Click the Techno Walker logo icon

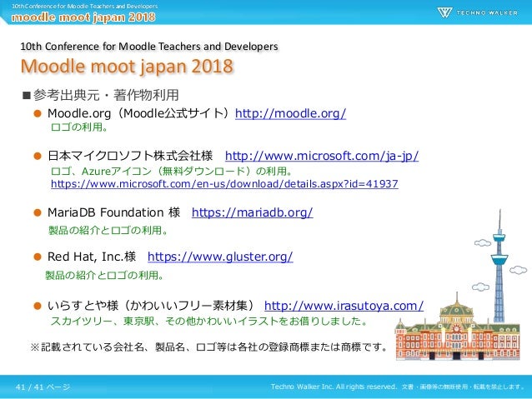coord(444,12)
